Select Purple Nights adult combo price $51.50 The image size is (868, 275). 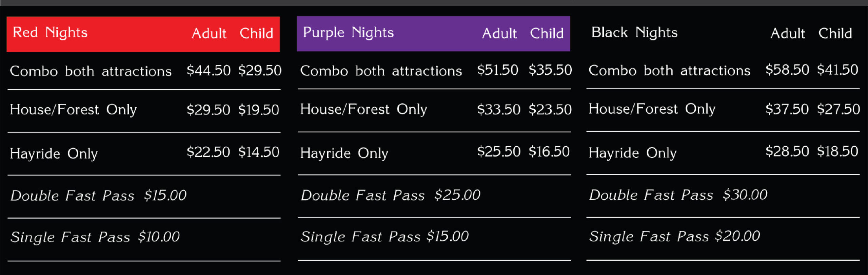(x=497, y=70)
